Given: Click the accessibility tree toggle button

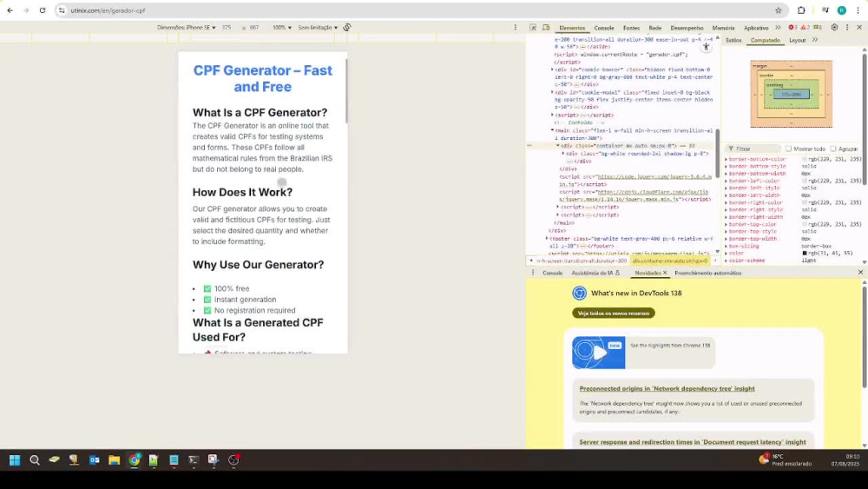Looking at the screenshot, I should tap(706, 47).
